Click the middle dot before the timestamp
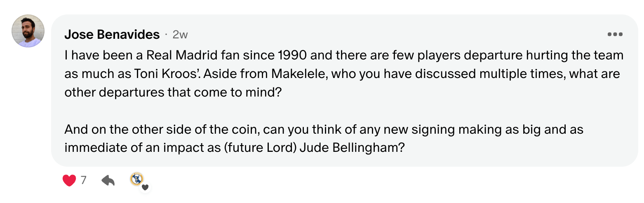Screen dimensions: 644x203 tap(166, 35)
